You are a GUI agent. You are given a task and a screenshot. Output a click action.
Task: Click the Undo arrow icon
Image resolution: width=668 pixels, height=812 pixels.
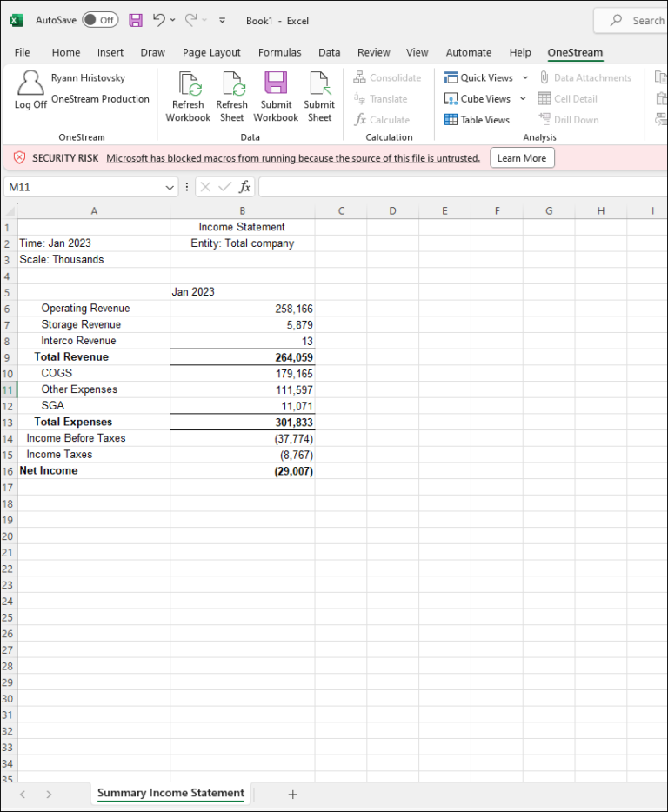[158, 20]
